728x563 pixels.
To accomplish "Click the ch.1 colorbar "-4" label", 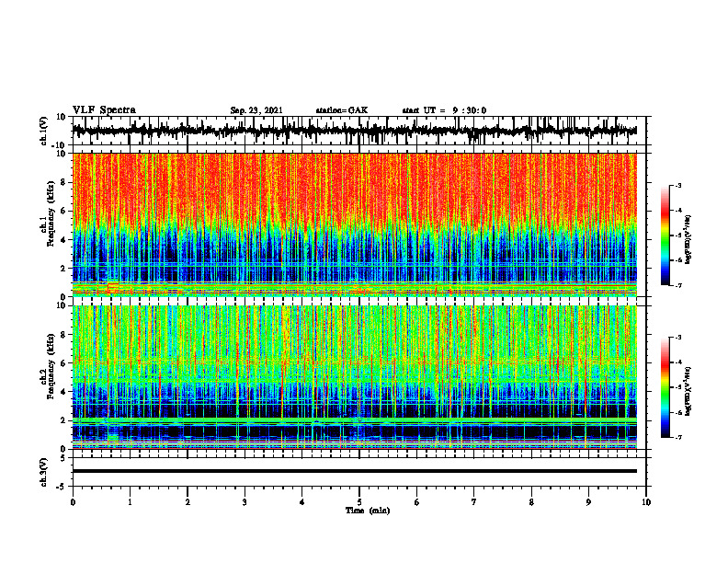I will pyautogui.click(x=678, y=211).
